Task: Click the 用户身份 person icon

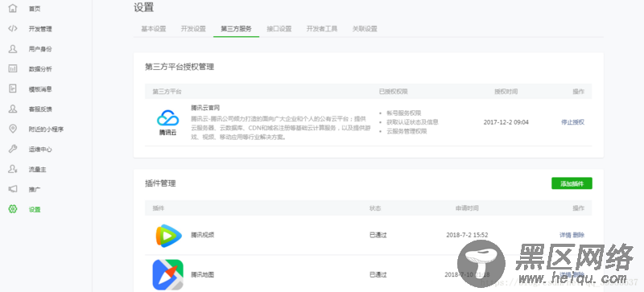Action: pyautogui.click(x=13, y=49)
